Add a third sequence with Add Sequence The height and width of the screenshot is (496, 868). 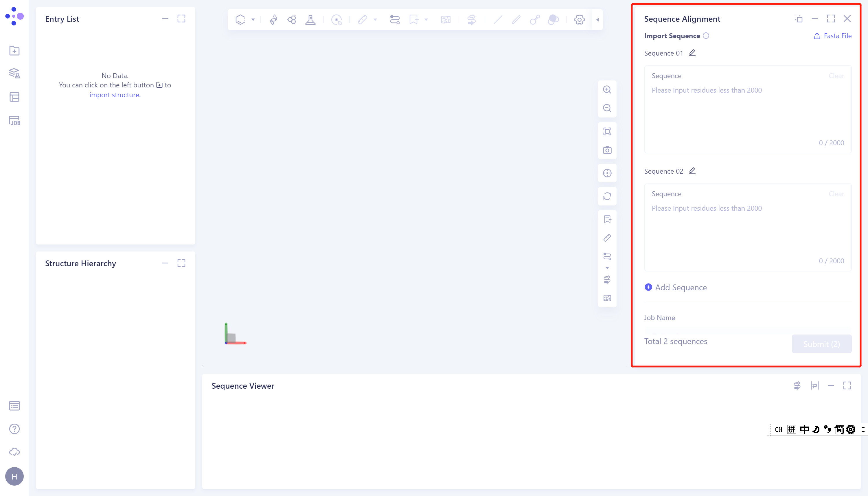(x=676, y=287)
